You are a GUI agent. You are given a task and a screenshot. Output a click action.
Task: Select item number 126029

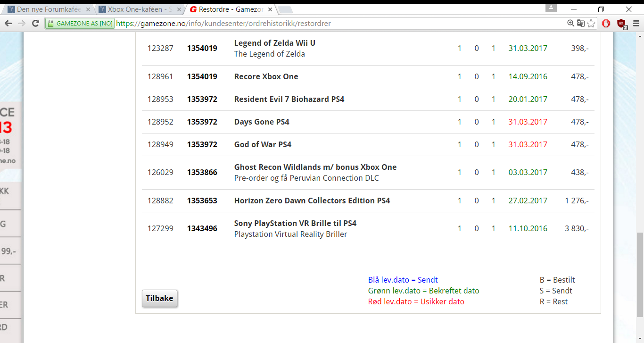click(x=160, y=172)
